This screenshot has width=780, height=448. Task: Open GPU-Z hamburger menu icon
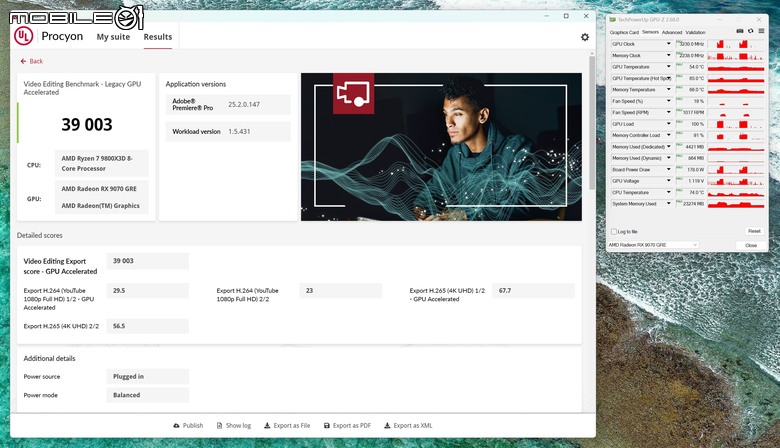pyautogui.click(x=761, y=31)
